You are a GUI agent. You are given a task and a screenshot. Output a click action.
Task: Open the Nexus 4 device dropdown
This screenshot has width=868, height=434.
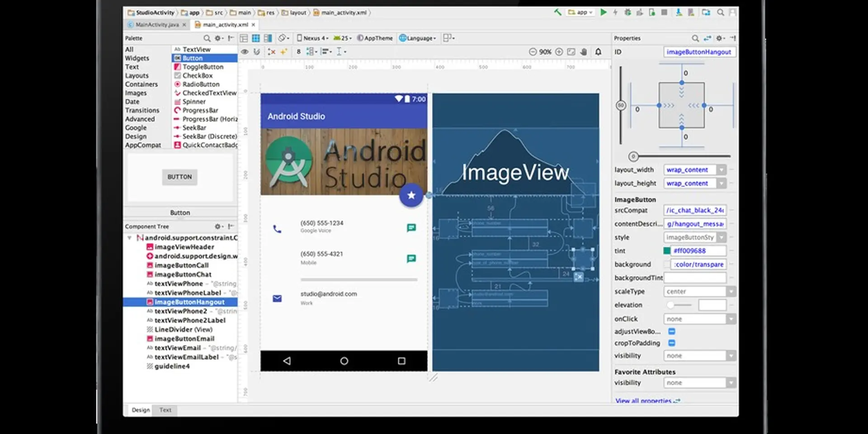tap(313, 38)
